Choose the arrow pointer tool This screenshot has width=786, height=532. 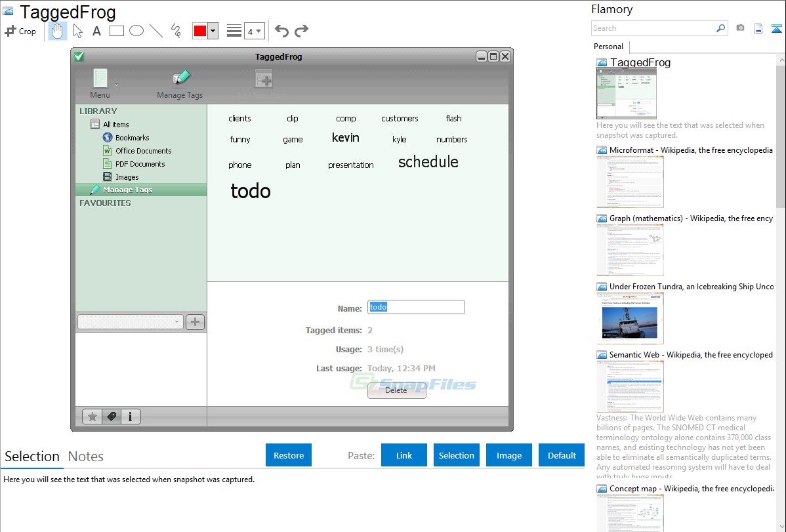[77, 31]
